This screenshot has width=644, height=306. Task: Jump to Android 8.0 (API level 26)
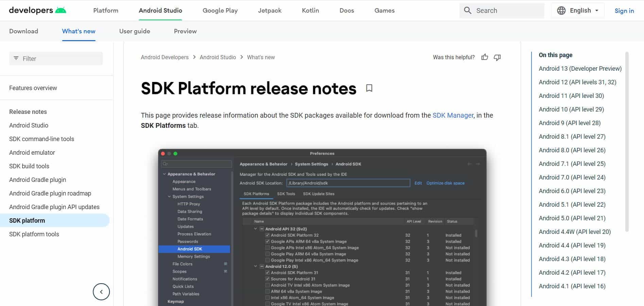(x=572, y=150)
